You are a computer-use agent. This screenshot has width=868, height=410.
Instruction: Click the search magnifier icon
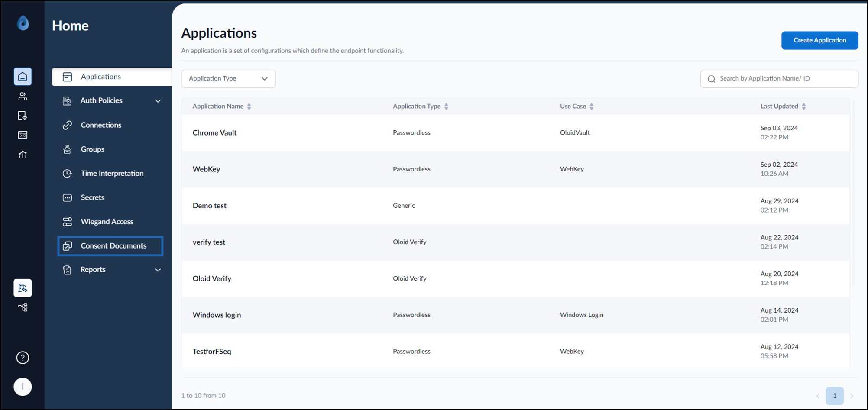[x=711, y=79]
